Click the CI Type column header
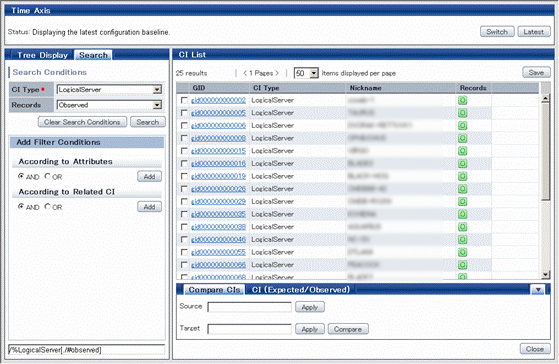The image size is (559, 364). (298, 88)
